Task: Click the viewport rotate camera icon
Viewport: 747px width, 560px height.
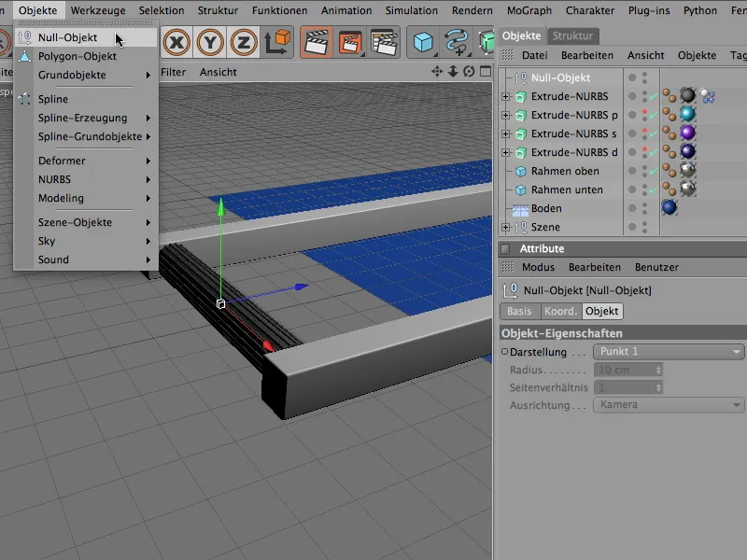Action: coord(469,72)
